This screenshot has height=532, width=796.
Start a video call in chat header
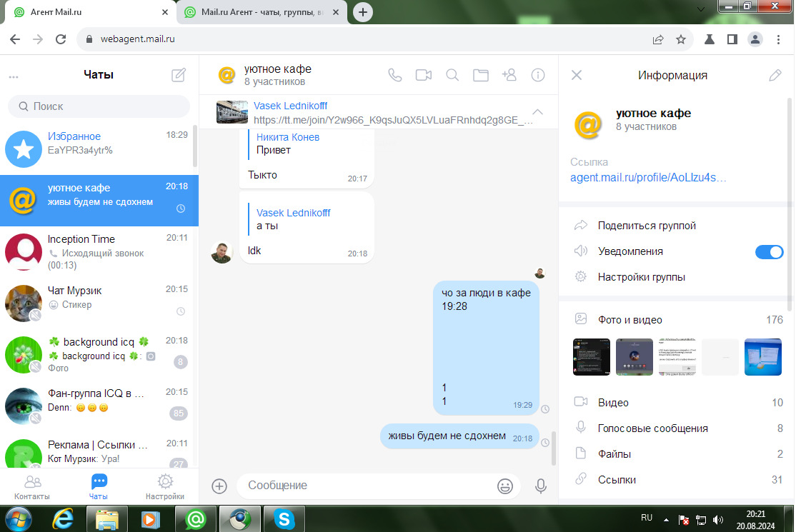point(424,75)
